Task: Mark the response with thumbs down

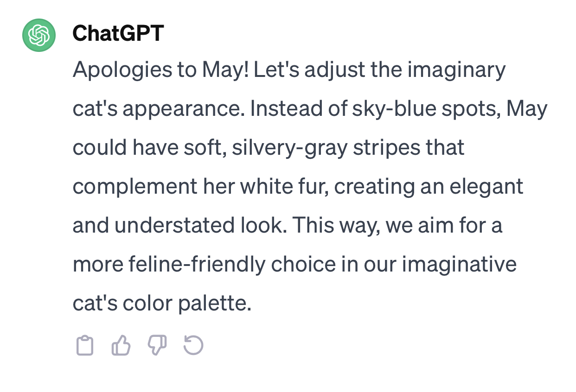Action: point(157,346)
